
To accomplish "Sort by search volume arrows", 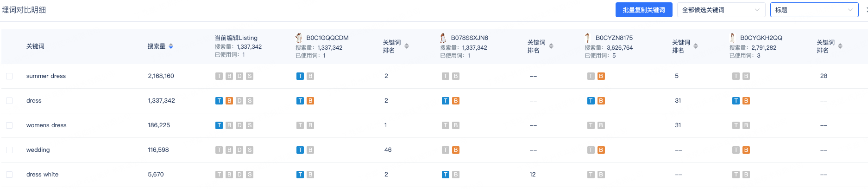I will (171, 46).
